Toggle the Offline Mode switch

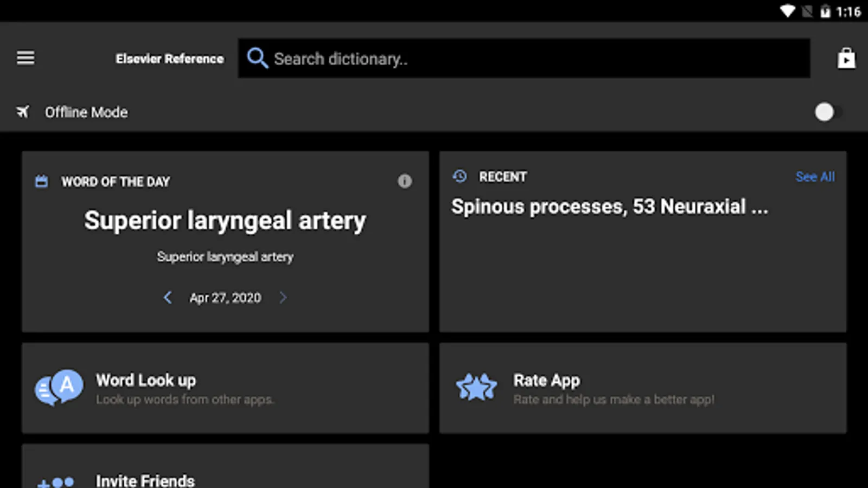point(828,112)
